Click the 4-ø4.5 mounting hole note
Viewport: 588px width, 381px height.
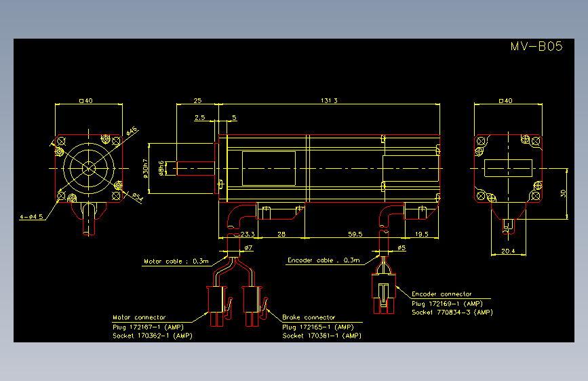tap(31, 217)
